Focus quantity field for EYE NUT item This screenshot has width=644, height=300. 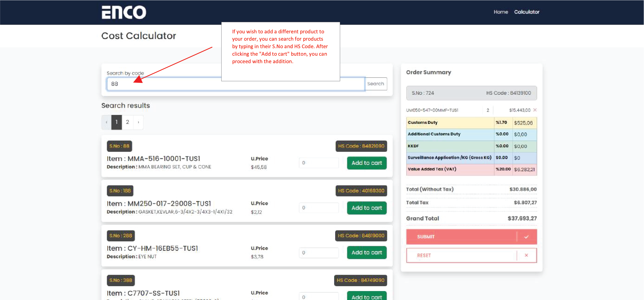(x=319, y=253)
